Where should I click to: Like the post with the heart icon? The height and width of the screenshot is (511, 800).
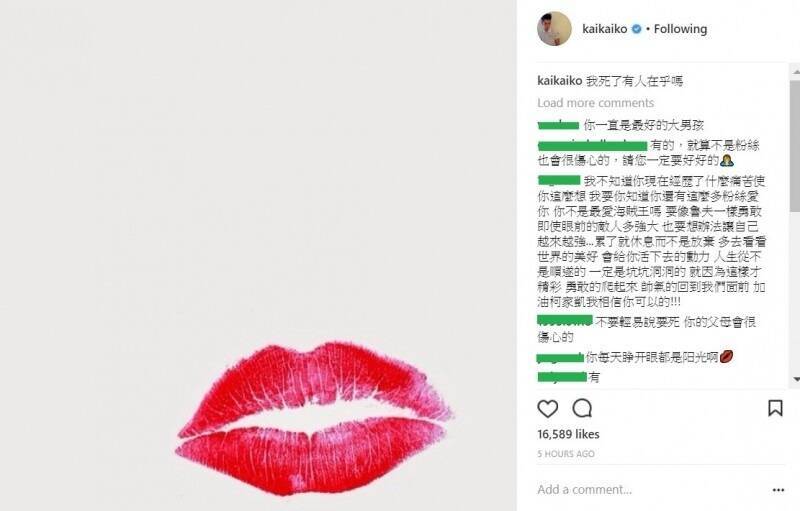point(547,408)
